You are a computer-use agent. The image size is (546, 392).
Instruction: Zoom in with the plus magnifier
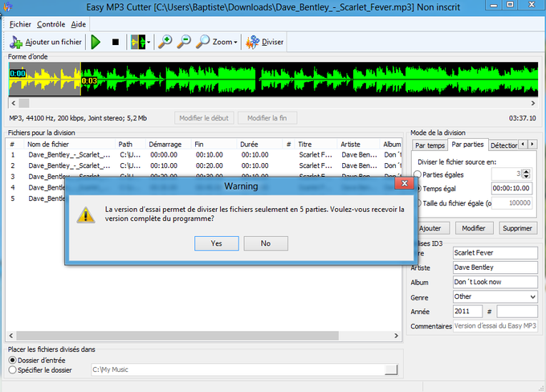(x=165, y=42)
